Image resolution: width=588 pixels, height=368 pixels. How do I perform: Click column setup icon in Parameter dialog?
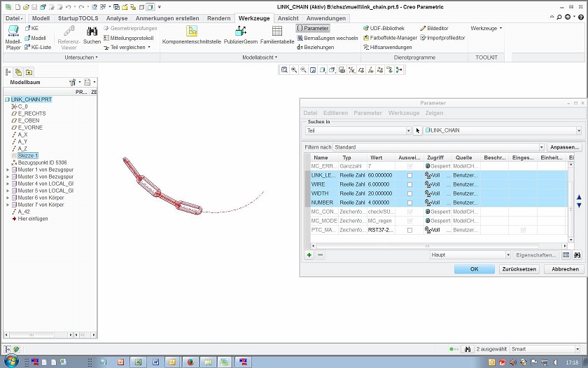click(566, 255)
